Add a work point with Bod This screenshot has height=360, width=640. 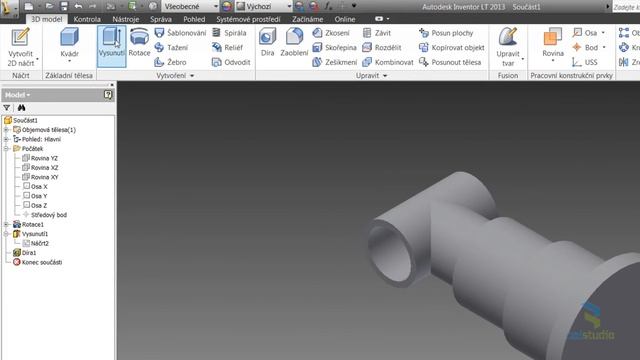(x=585, y=48)
